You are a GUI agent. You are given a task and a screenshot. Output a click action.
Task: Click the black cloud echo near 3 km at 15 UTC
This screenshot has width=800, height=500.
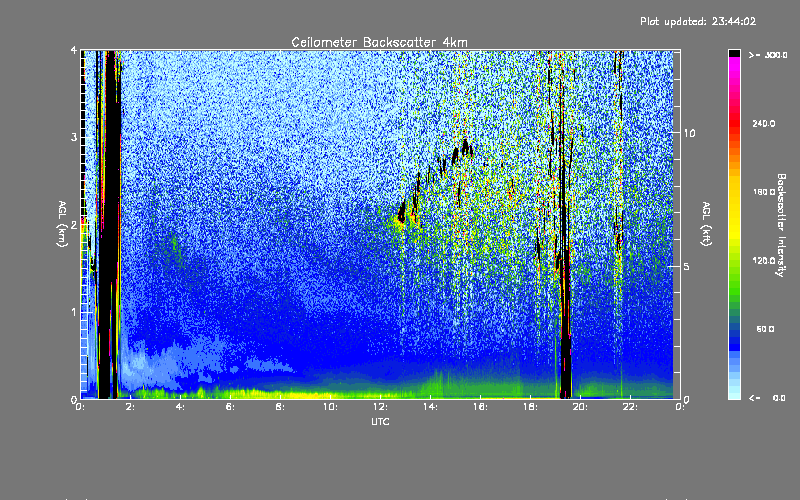coord(465,147)
